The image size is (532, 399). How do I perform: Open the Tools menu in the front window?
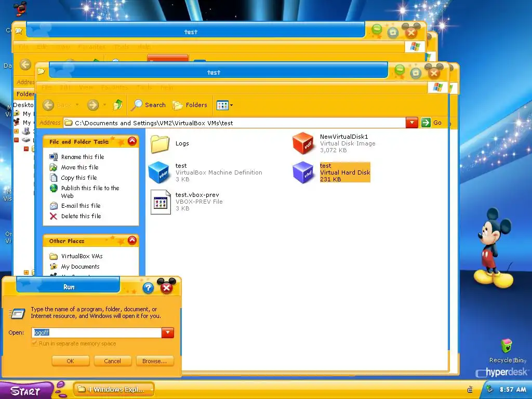[144, 87]
